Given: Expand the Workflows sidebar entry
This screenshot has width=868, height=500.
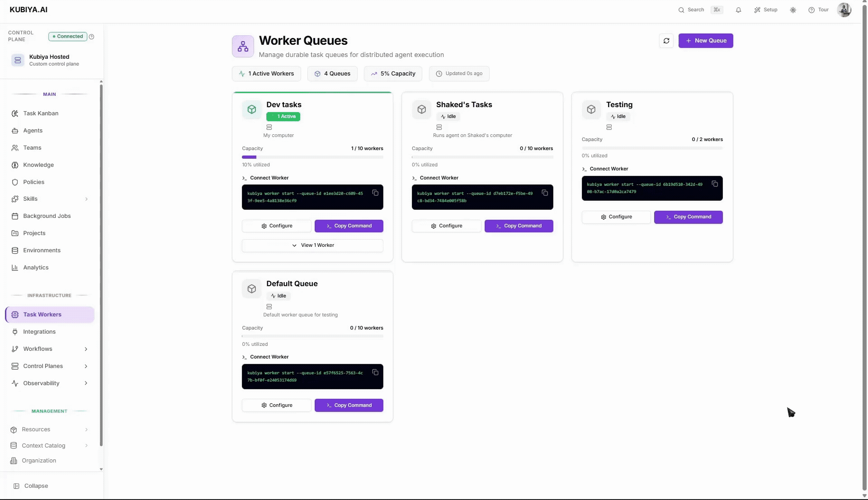Looking at the screenshot, I should pos(49,349).
